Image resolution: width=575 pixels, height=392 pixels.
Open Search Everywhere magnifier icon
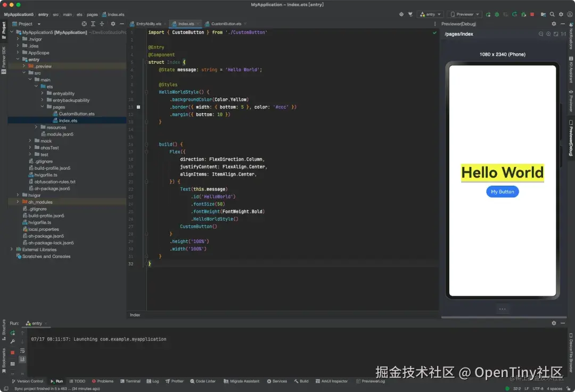point(552,14)
